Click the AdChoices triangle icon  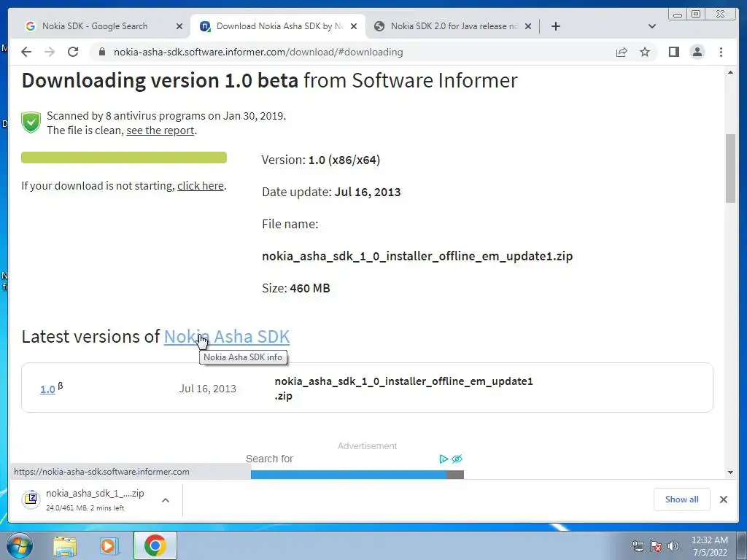coord(444,459)
